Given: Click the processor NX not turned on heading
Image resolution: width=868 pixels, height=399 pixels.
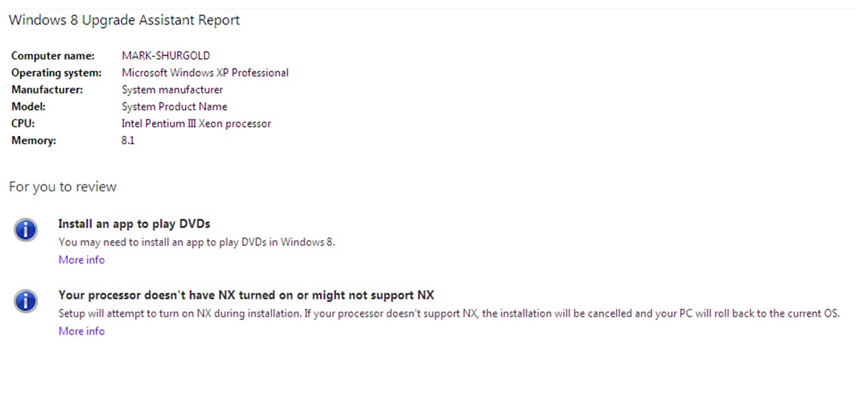Looking at the screenshot, I should 246,295.
